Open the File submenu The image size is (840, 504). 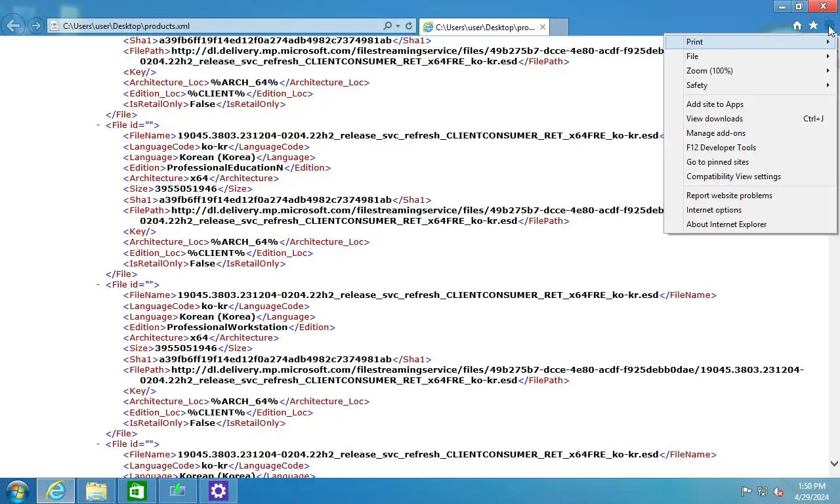pyautogui.click(x=750, y=56)
